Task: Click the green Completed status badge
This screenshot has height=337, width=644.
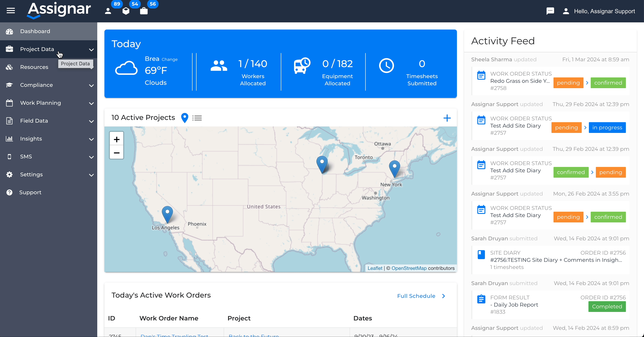Action: point(607,307)
